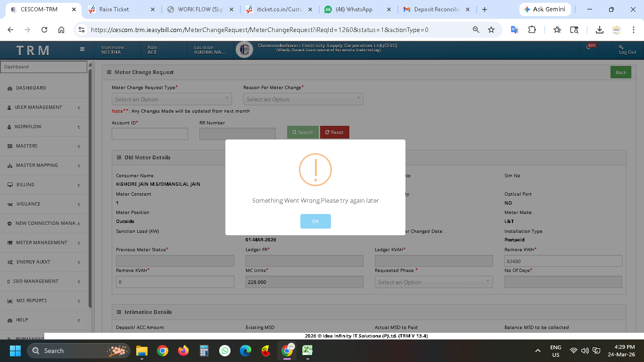Screen dimensions: 644x362
Task: Click the green Back button
Action: click(x=621, y=72)
